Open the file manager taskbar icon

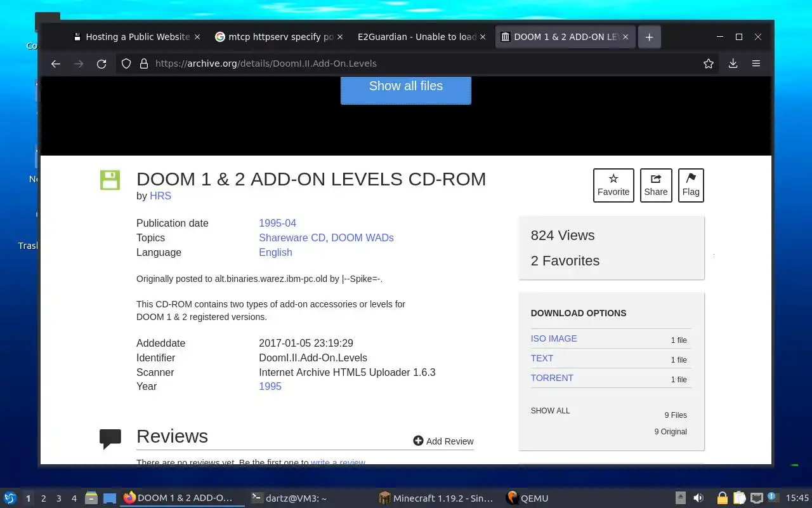(91, 498)
